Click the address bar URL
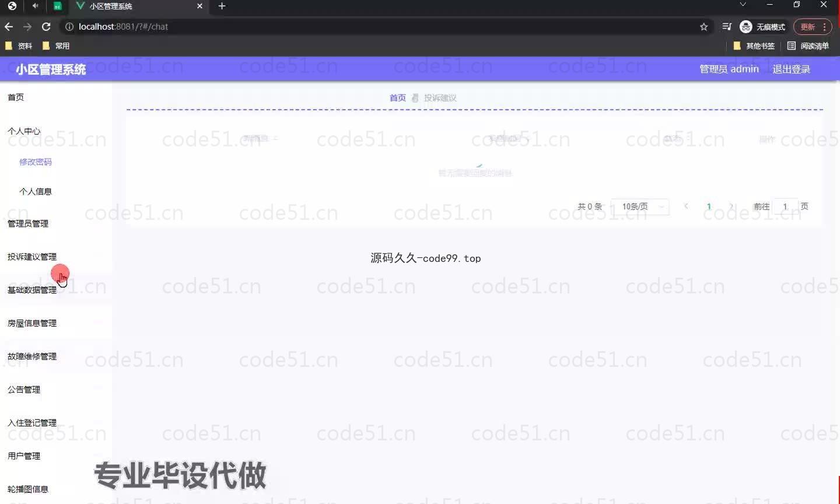 tap(123, 27)
